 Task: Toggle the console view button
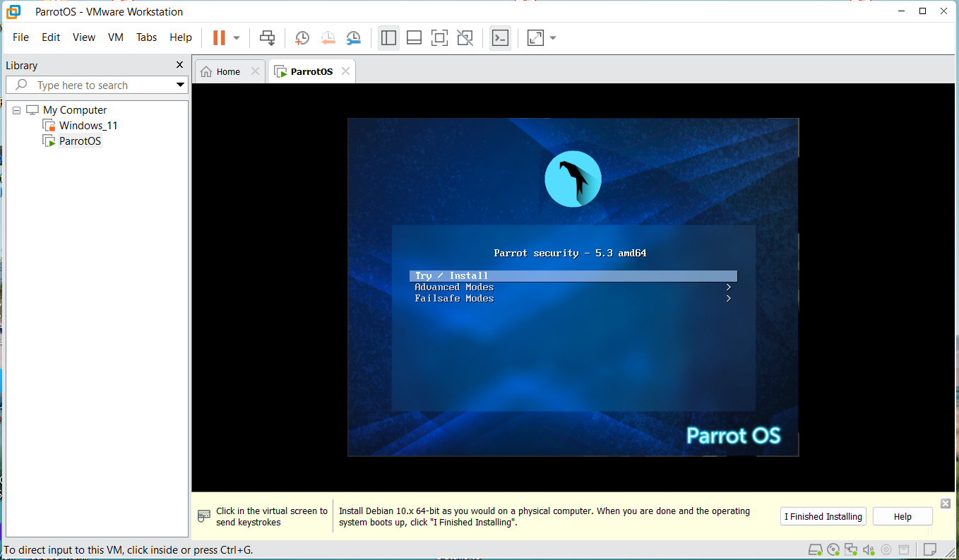[x=500, y=38]
